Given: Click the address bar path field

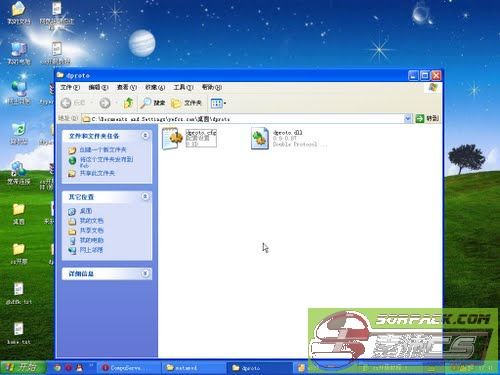Looking at the screenshot, I should 243,119.
